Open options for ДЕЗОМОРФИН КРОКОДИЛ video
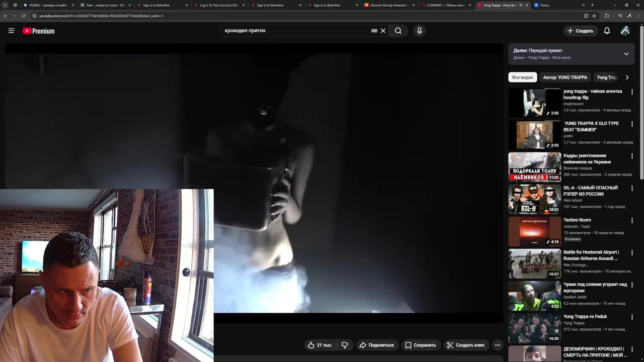 point(632,349)
